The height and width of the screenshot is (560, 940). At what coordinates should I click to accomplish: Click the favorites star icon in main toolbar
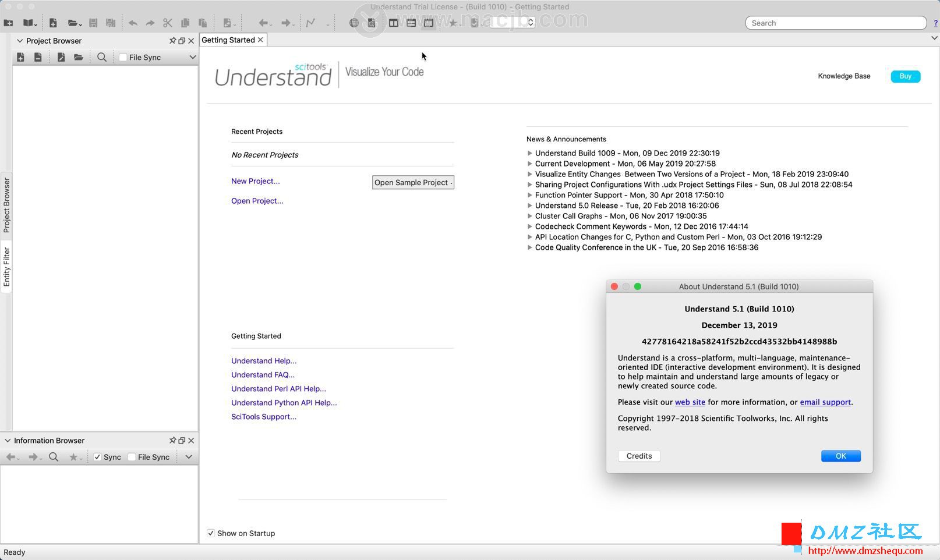[454, 23]
